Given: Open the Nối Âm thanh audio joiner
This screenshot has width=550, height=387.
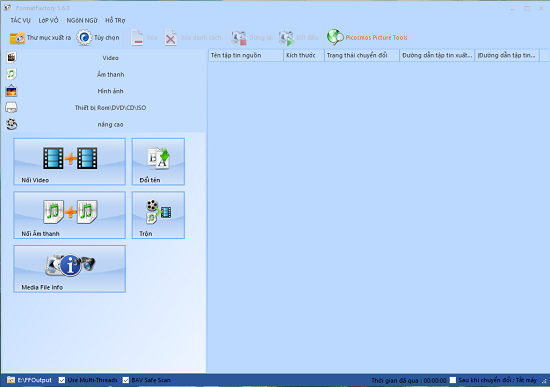Looking at the screenshot, I should (69, 215).
